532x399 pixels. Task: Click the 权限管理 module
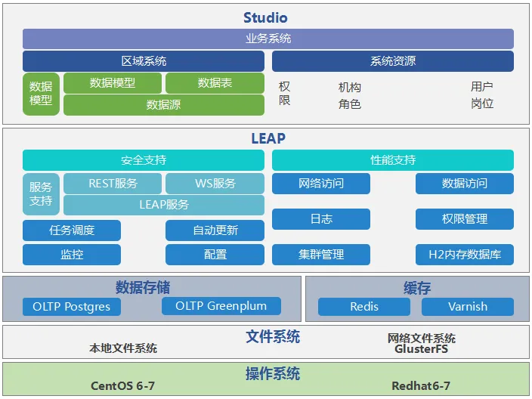click(x=464, y=219)
